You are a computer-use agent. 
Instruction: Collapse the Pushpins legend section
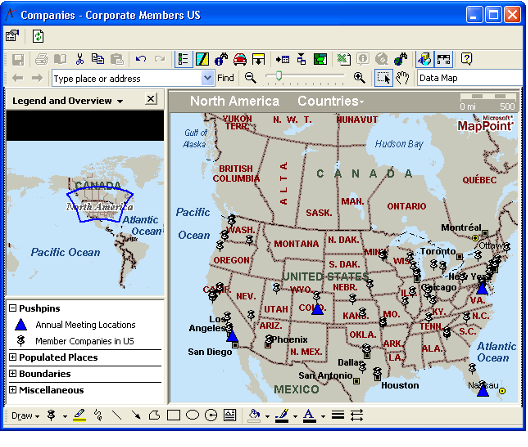click(13, 308)
